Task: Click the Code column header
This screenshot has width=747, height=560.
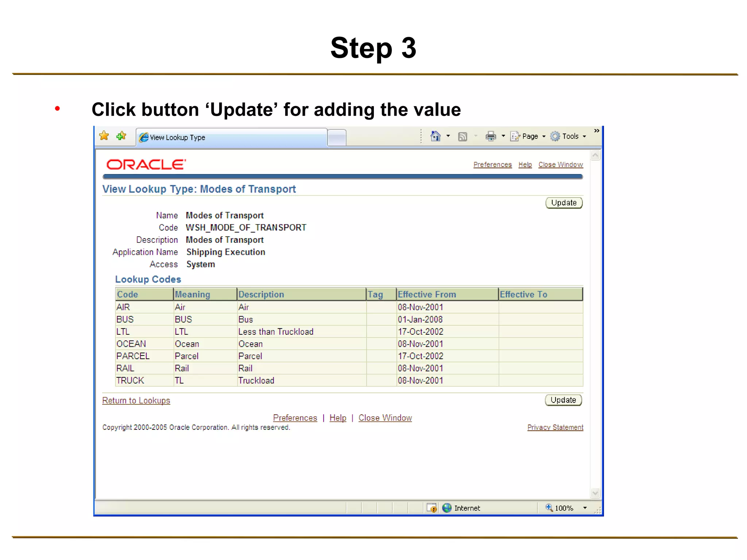Action: coord(144,294)
